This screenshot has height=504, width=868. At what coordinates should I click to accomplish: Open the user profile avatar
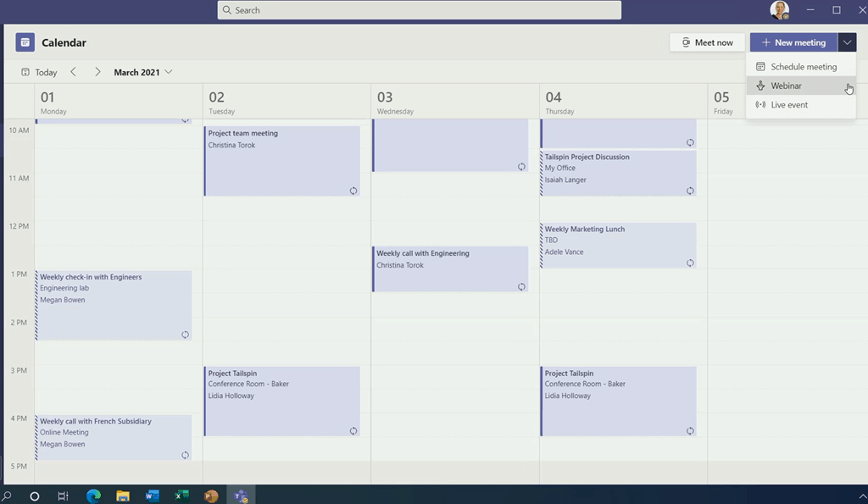[779, 10]
